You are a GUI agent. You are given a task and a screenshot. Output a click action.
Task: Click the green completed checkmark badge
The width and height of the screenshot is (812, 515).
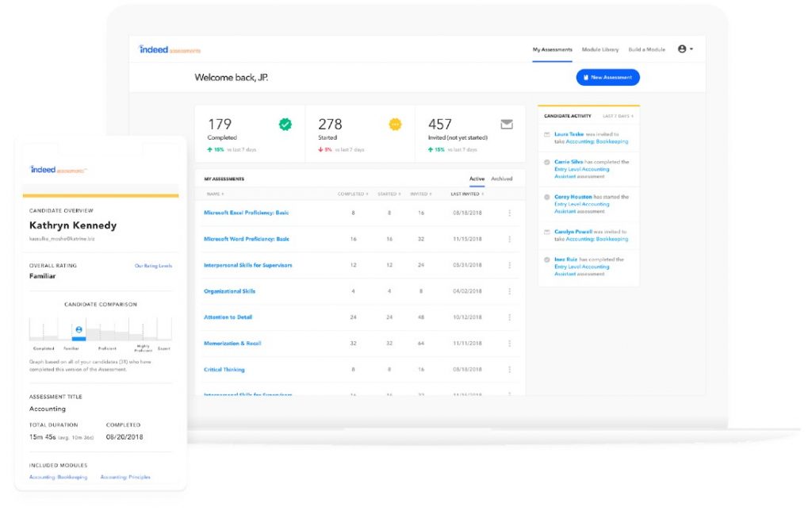(x=285, y=125)
